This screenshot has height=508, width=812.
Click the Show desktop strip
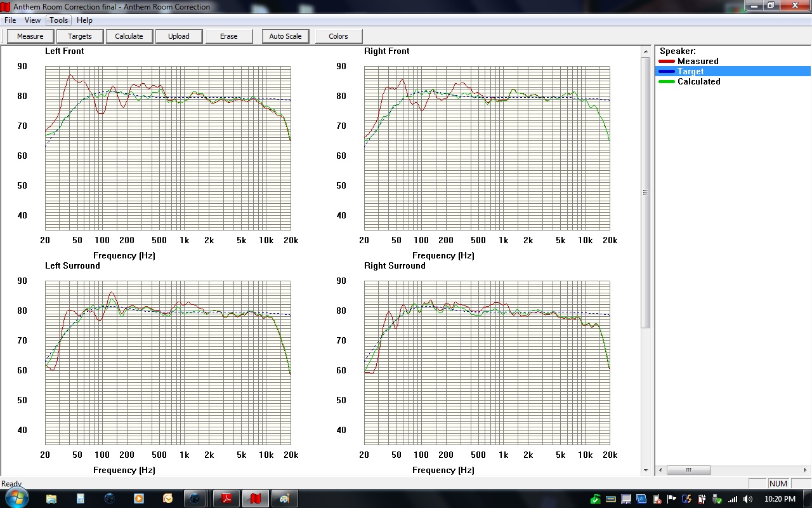[x=808, y=499]
